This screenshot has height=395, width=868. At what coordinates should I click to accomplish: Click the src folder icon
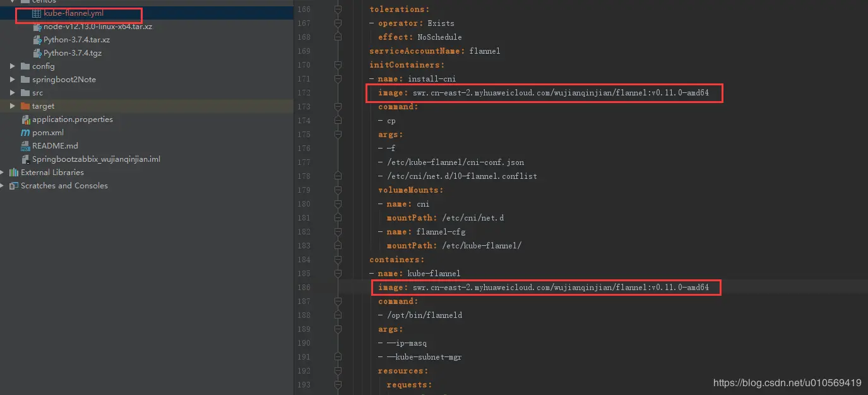click(25, 93)
